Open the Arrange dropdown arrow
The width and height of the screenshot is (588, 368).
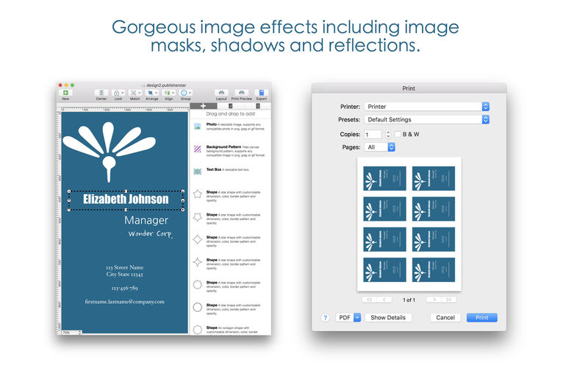156,93
